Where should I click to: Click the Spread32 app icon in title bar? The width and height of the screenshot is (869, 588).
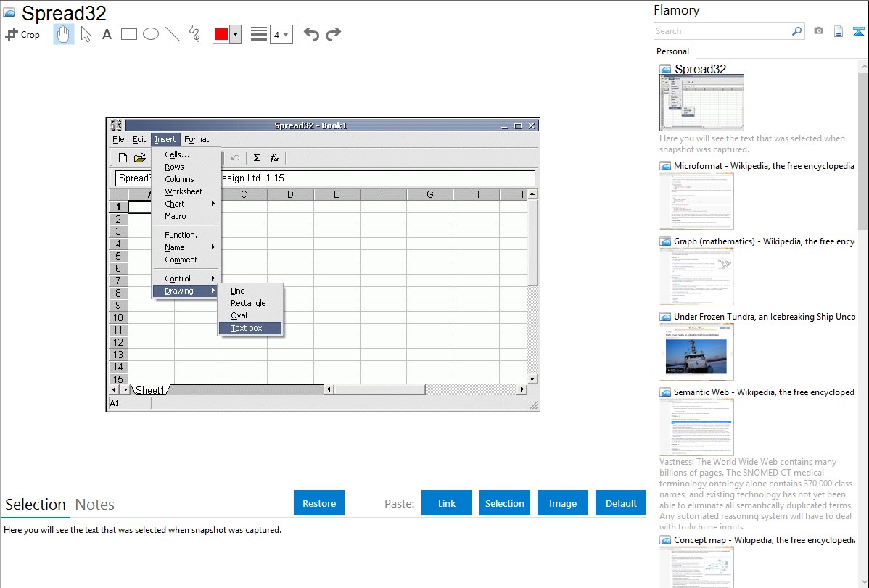point(116,125)
